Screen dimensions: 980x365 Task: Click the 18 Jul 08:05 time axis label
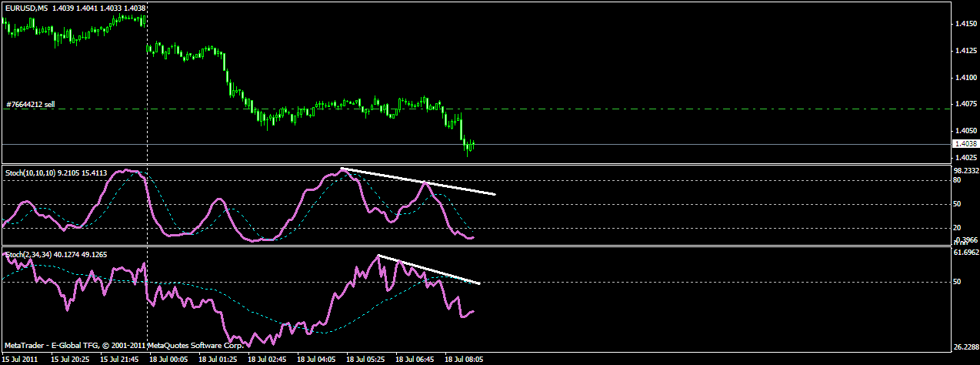pos(463,359)
